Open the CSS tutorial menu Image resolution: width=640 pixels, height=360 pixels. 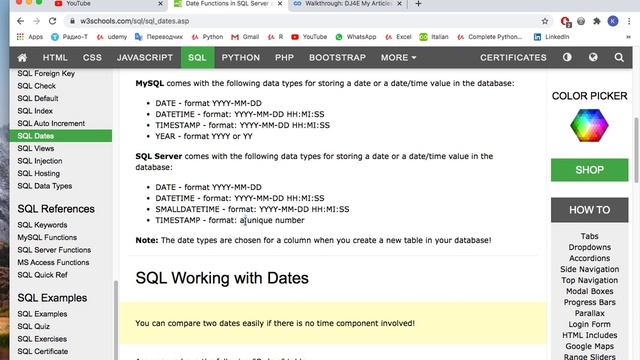pos(92,58)
